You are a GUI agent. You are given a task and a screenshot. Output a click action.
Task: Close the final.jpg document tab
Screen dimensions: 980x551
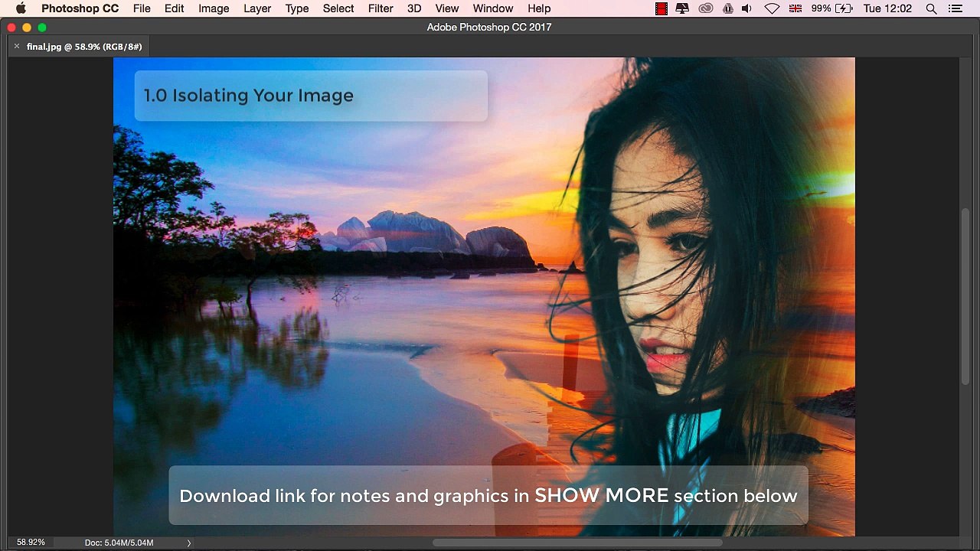[16, 47]
